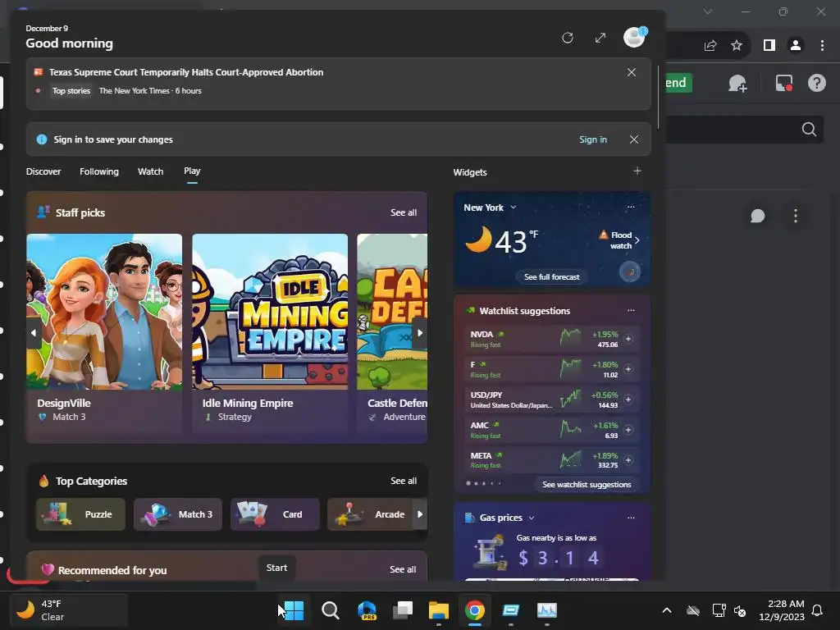This screenshot has width=840, height=630.
Task: Choose the Match 3 category
Action: pos(178,514)
